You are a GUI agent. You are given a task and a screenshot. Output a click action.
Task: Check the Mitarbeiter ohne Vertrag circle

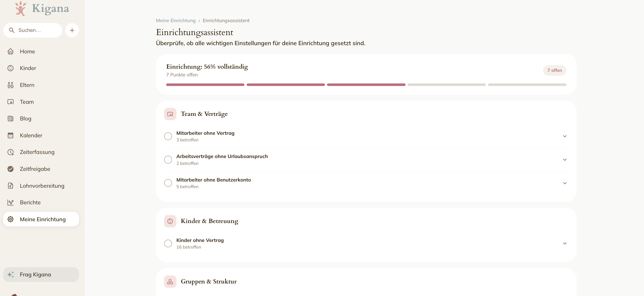[x=168, y=136]
